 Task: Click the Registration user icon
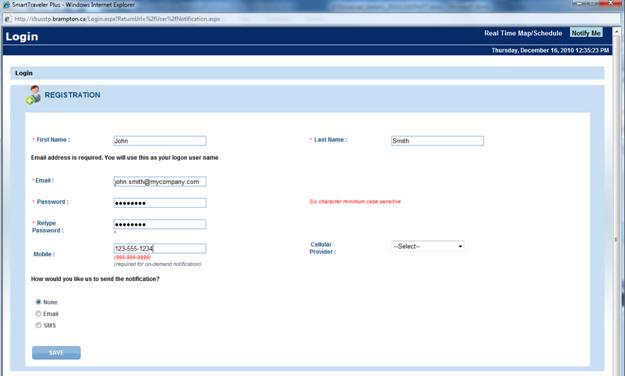click(x=33, y=95)
